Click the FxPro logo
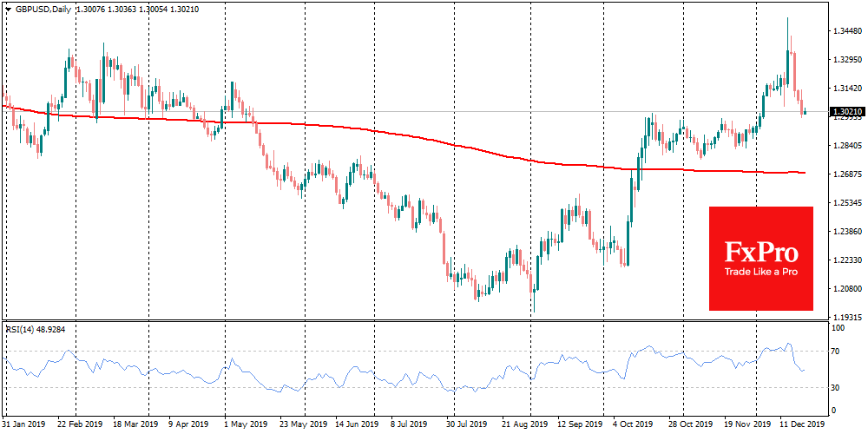 pos(760,251)
